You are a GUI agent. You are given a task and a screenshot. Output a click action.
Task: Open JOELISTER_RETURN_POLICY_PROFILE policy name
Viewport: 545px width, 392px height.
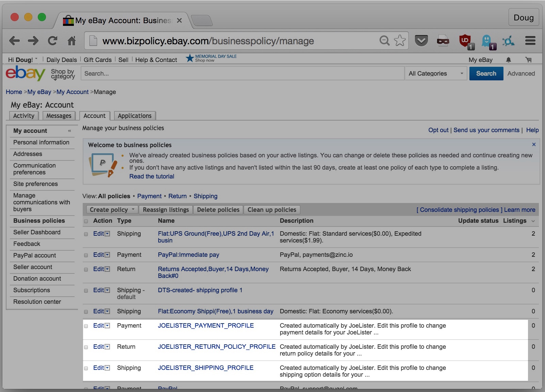point(217,347)
